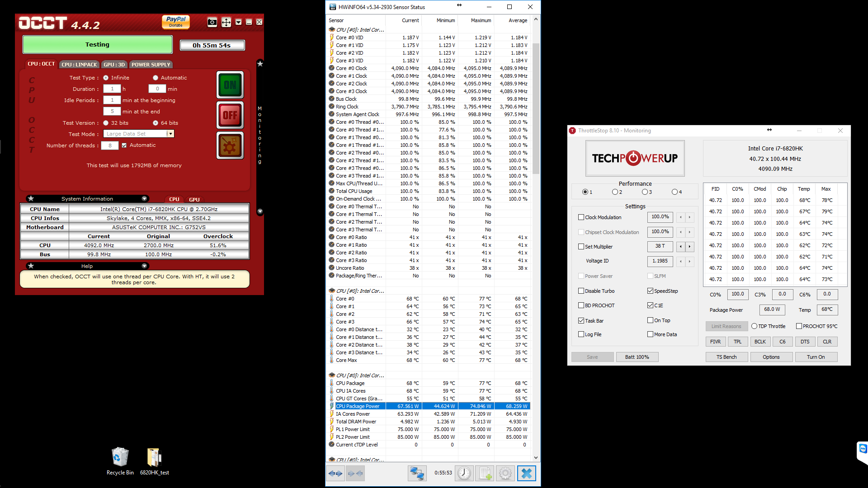The image size is (868, 488).
Task: Switch to the GPU:3D tab
Action: point(114,65)
